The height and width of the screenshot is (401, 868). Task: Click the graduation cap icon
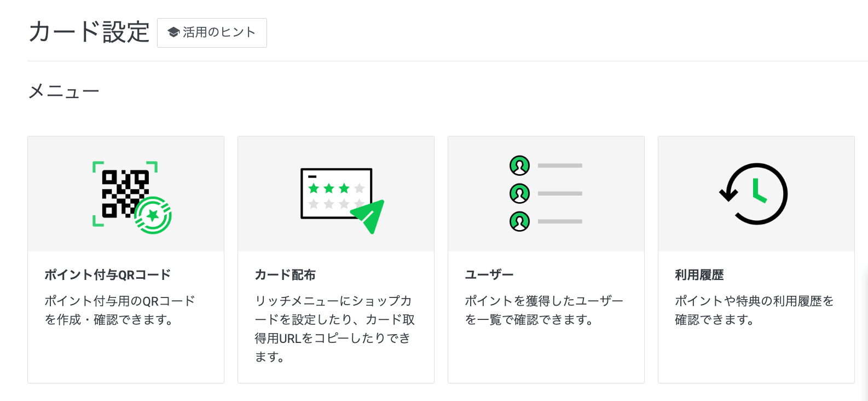coord(173,32)
